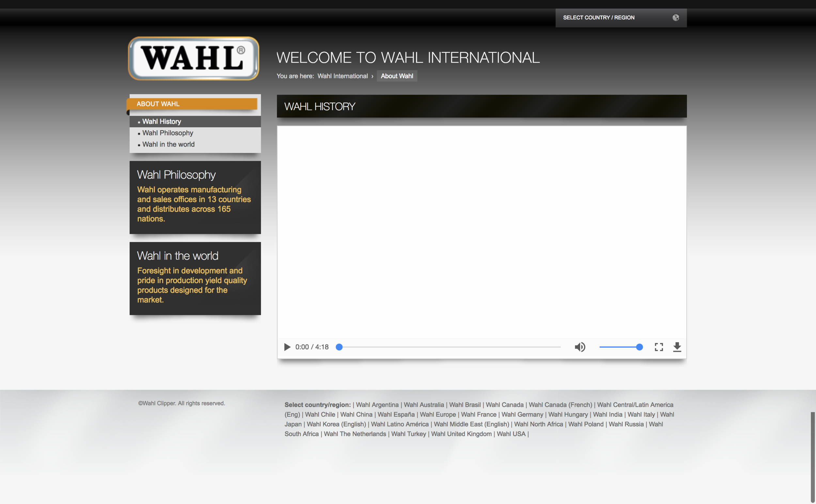
Task: Click the WAHL logo
Action: 194,58
